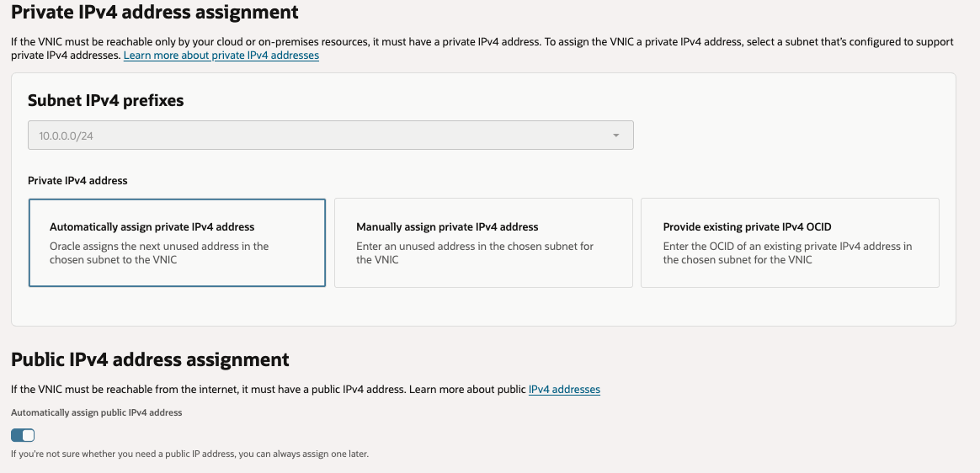Open Learn more about private IPv4 addresses link
This screenshot has height=473, width=980.
tap(221, 55)
